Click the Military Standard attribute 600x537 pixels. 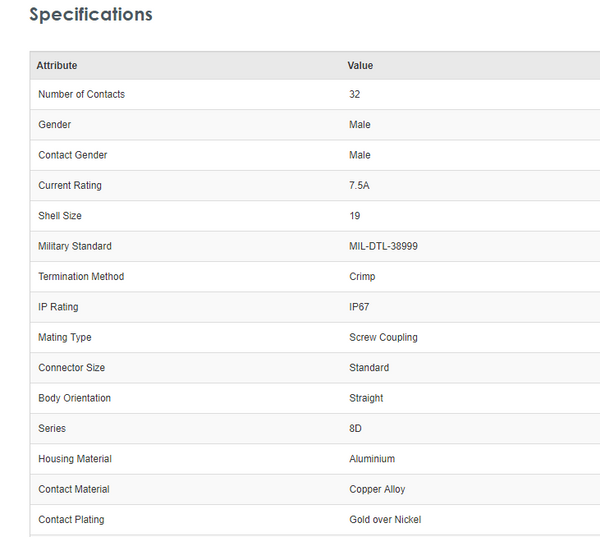pos(75,246)
